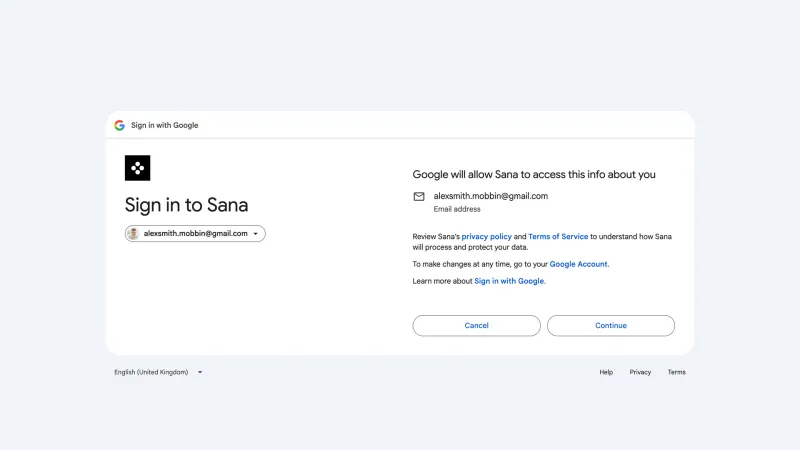Click the 'Sign in to Sana' heading
The height and width of the screenshot is (450, 800).
[186, 205]
